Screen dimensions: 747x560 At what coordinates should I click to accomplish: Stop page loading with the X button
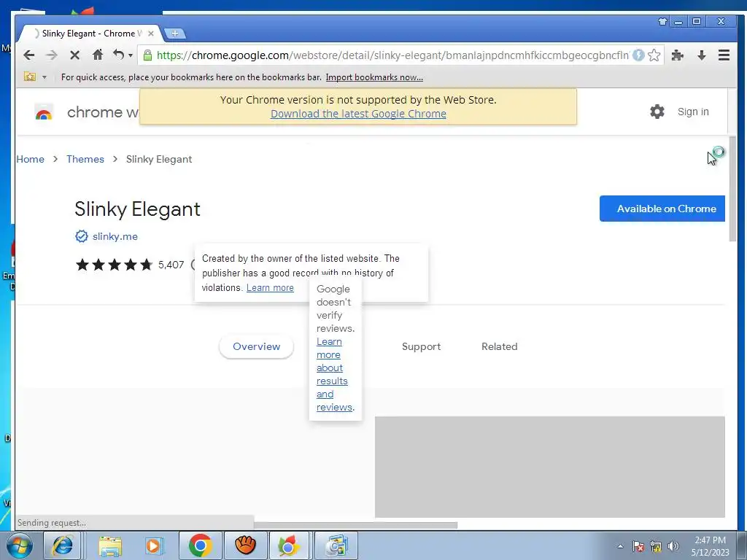[74, 55]
